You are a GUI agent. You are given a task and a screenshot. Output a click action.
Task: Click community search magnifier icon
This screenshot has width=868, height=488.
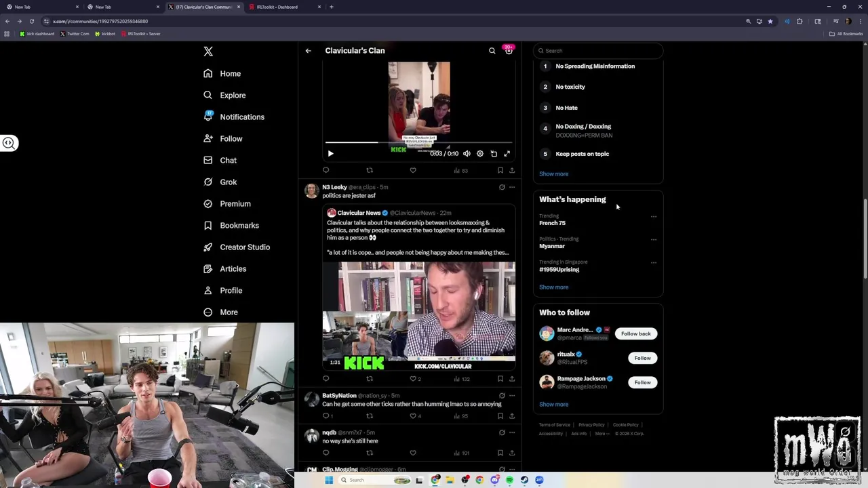pyautogui.click(x=492, y=51)
